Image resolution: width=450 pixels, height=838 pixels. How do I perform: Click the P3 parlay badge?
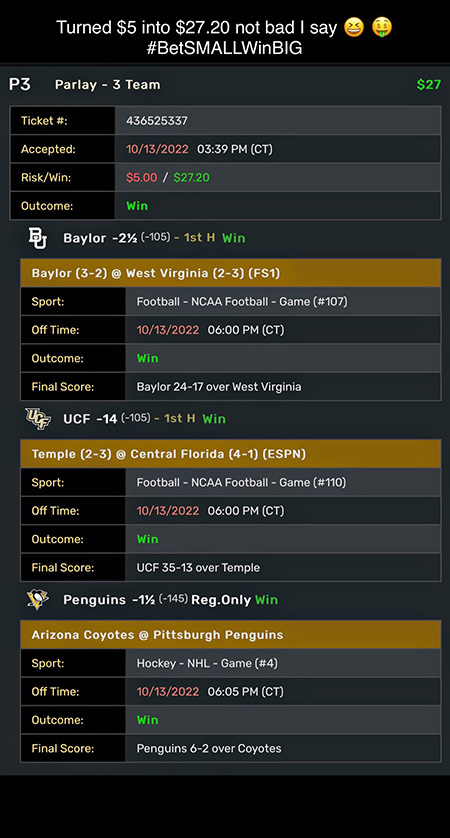19,84
